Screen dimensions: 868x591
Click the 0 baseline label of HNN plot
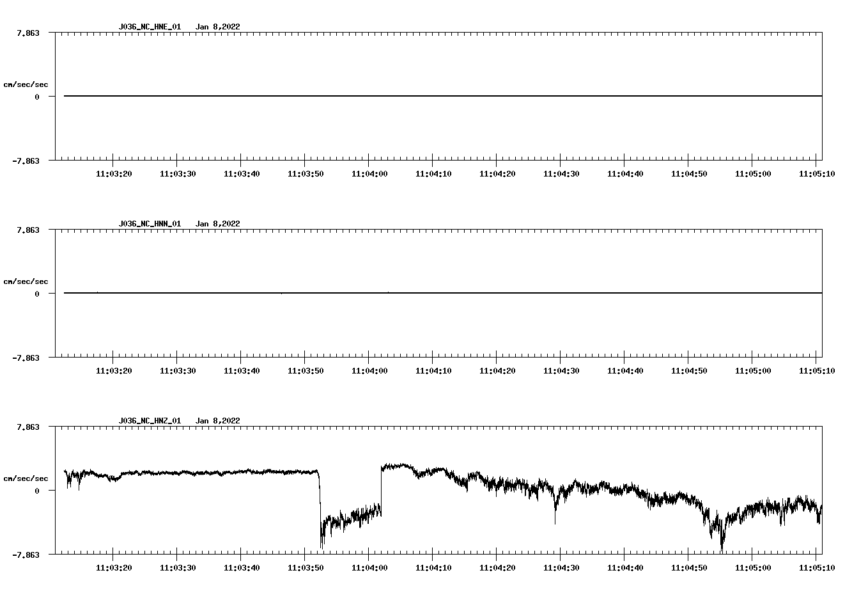pyautogui.click(x=37, y=294)
